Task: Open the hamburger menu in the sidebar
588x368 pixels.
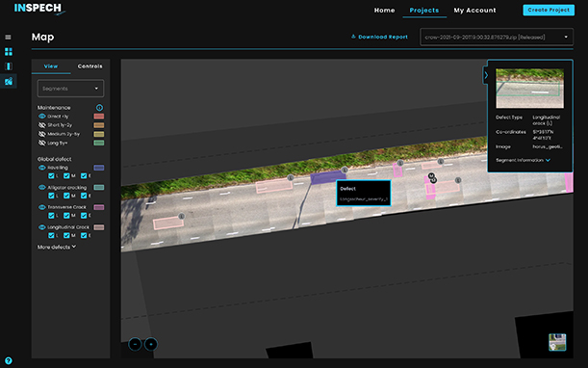Action: 8,37
